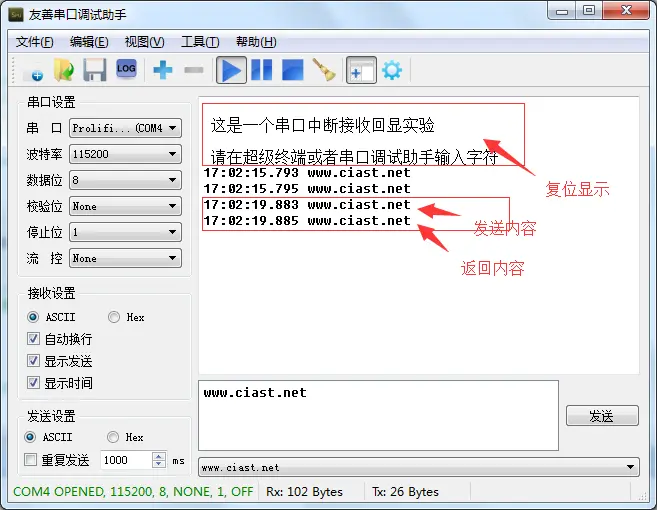This screenshot has height=510, width=657.
Task: Open the data bits 8 dropdown
Action: pyautogui.click(x=125, y=180)
